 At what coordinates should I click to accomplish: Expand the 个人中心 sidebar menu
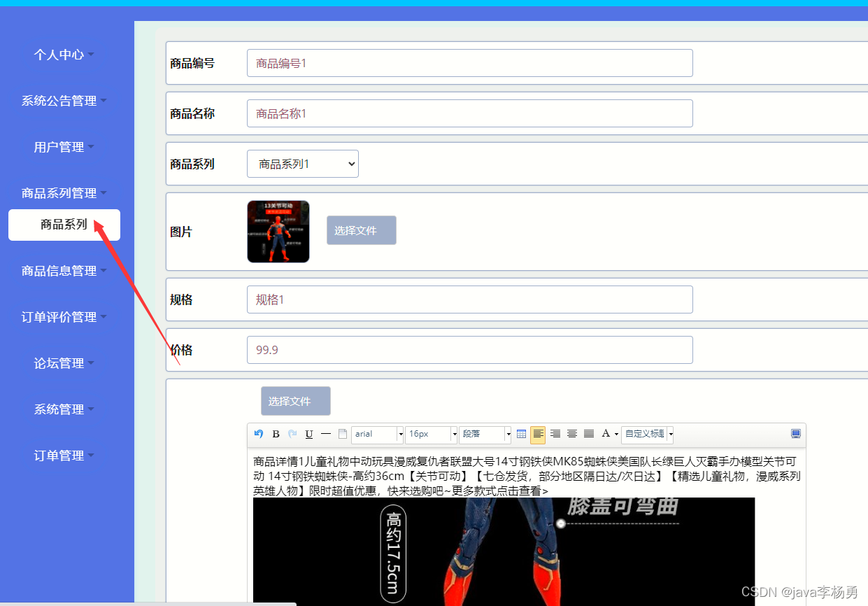point(64,54)
